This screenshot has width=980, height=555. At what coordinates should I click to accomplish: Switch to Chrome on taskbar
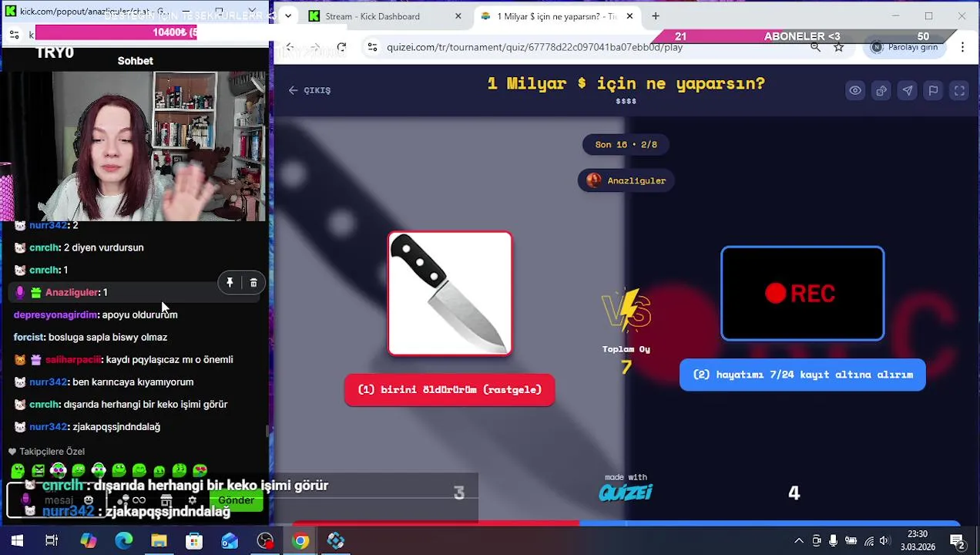tap(300, 541)
